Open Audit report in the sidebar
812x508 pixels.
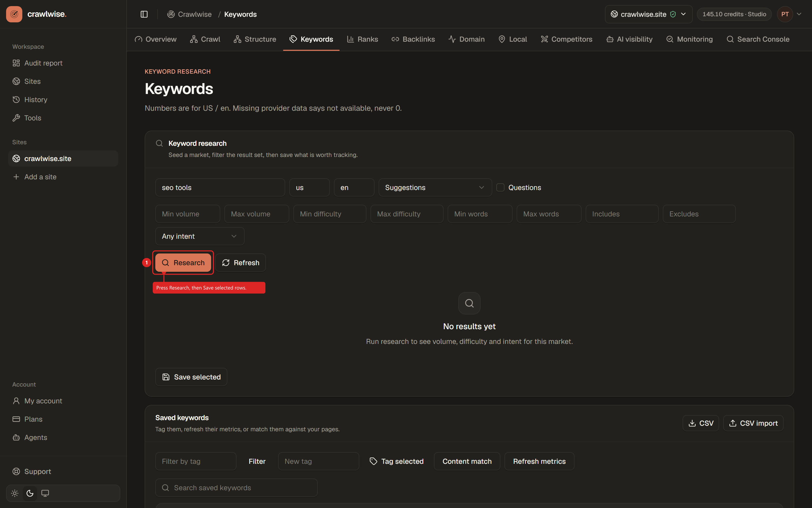coord(63,63)
